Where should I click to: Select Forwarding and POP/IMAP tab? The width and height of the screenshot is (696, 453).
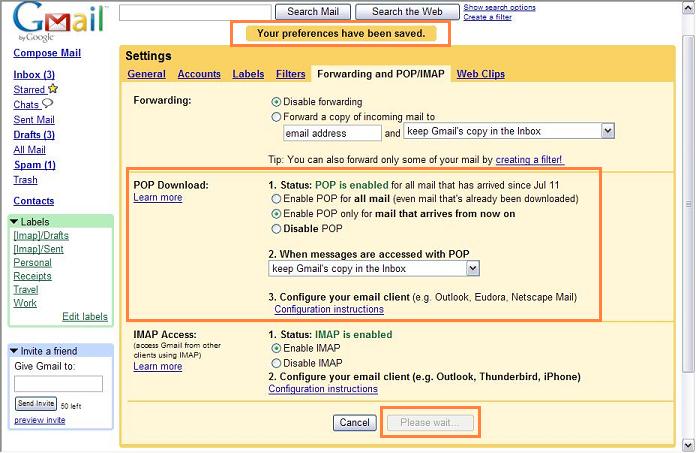(x=381, y=74)
